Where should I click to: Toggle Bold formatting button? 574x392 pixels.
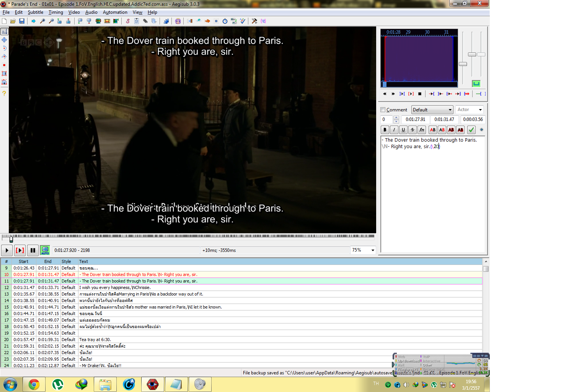(385, 130)
